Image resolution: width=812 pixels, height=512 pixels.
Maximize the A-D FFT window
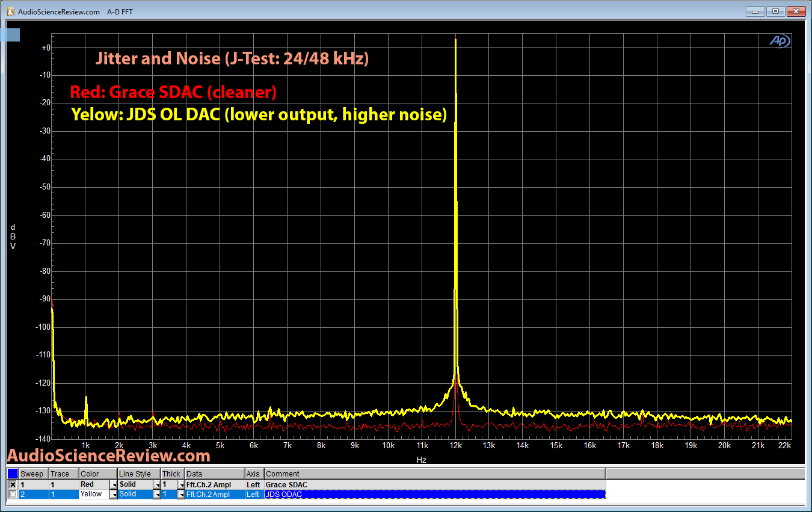775,11
